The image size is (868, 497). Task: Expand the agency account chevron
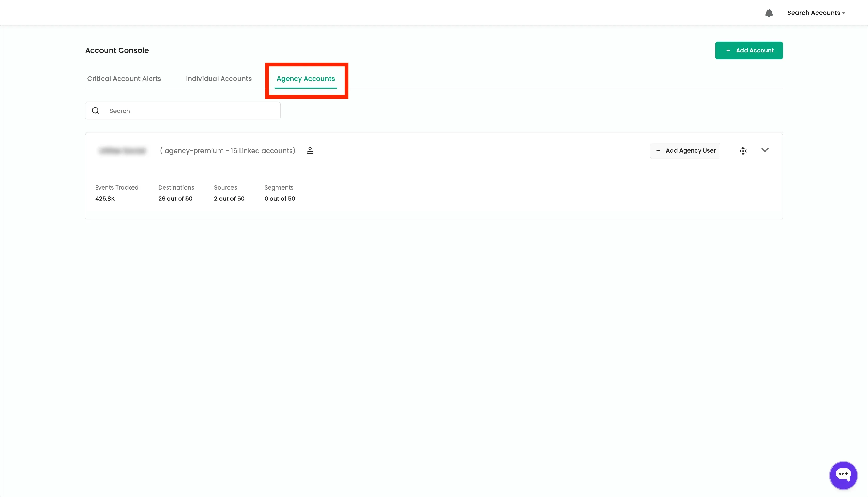765,150
